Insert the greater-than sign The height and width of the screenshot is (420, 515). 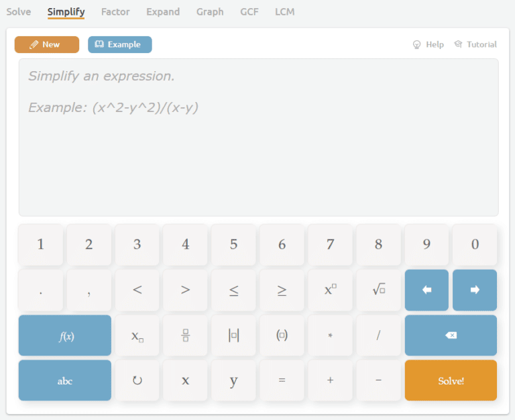[x=185, y=291]
